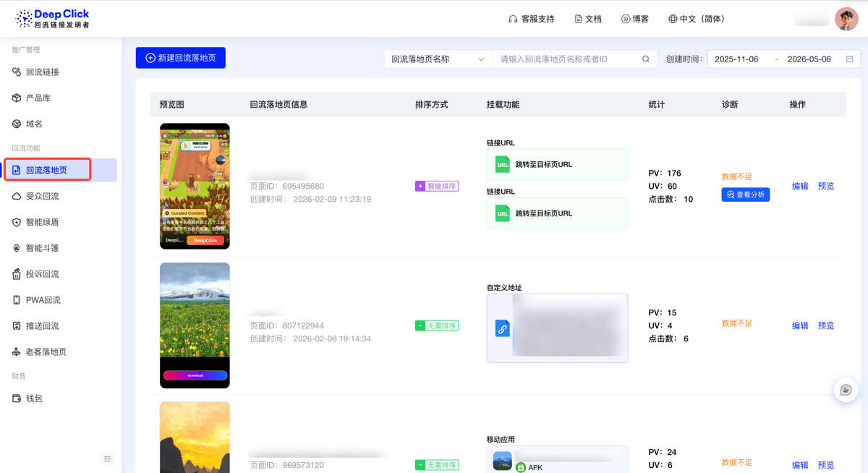Image resolution: width=868 pixels, height=473 pixels.
Task: Click the user avatar picture
Action: (x=846, y=19)
